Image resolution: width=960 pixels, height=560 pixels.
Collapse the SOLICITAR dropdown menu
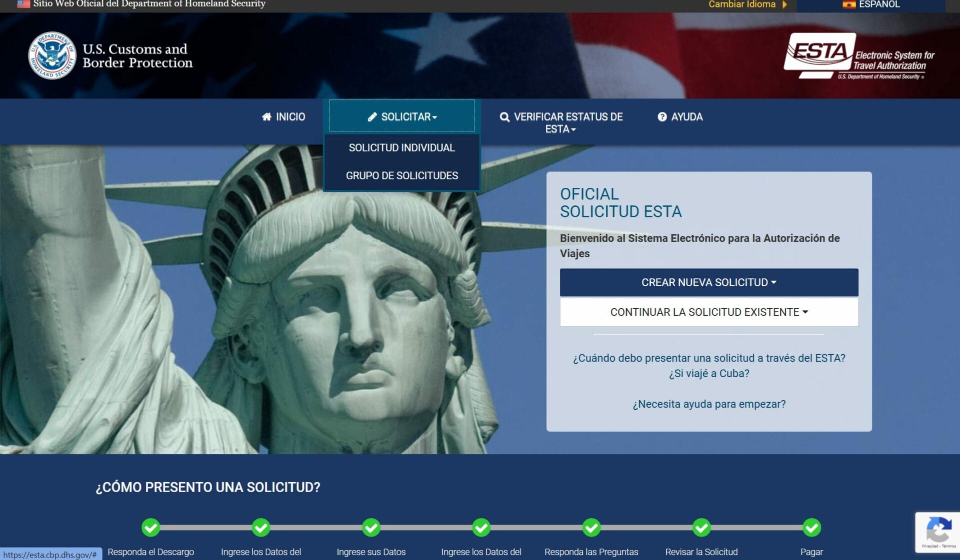(402, 116)
